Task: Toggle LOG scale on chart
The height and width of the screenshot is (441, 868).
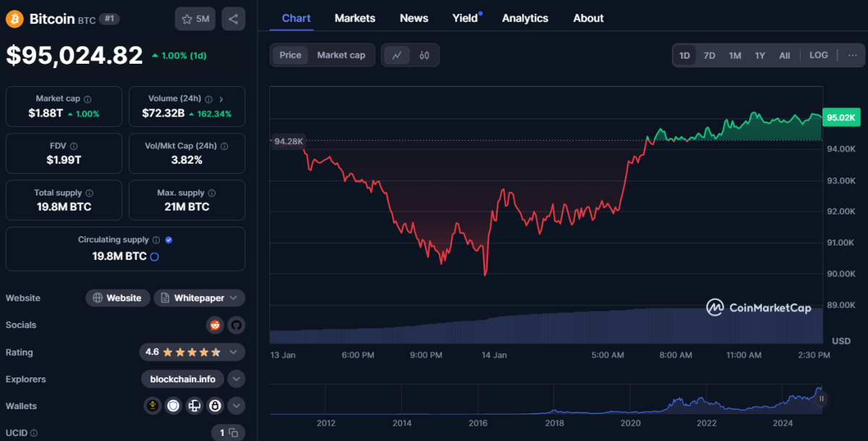Action: tap(818, 55)
